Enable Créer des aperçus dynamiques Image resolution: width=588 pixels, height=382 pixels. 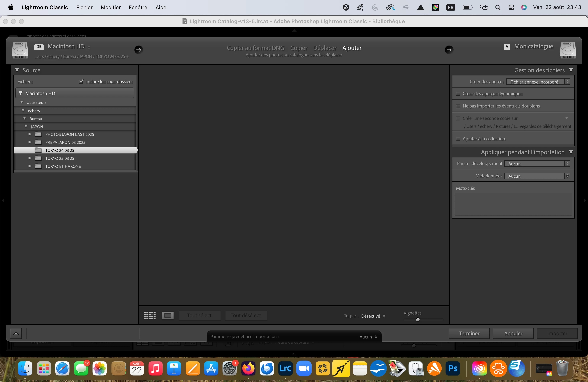(458, 94)
